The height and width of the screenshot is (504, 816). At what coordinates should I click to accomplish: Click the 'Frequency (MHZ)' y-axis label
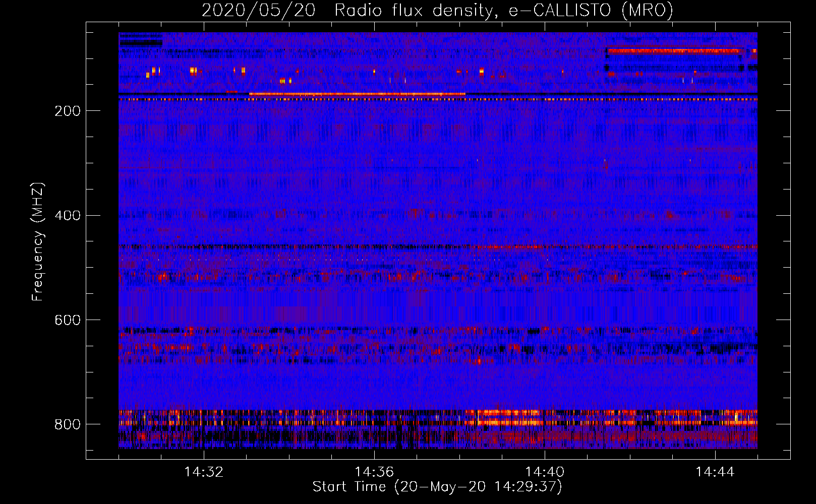(37, 241)
